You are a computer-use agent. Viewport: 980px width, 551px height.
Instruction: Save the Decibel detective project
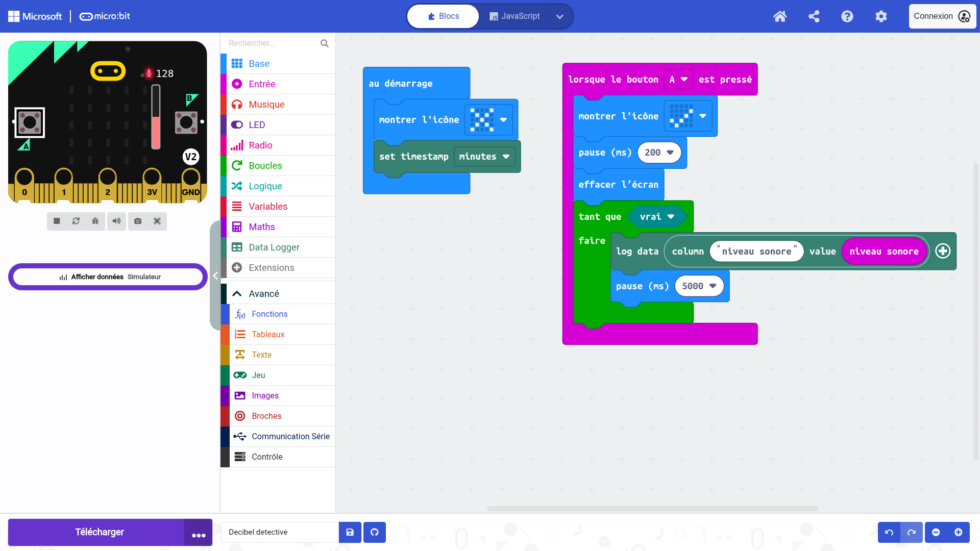350,532
